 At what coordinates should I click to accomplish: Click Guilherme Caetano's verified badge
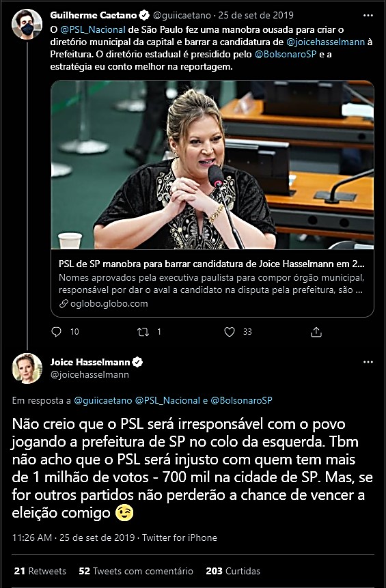pos(144,16)
